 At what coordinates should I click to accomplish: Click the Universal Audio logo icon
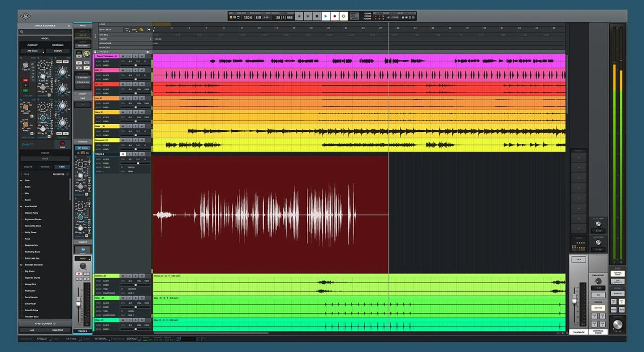[x=25, y=16]
